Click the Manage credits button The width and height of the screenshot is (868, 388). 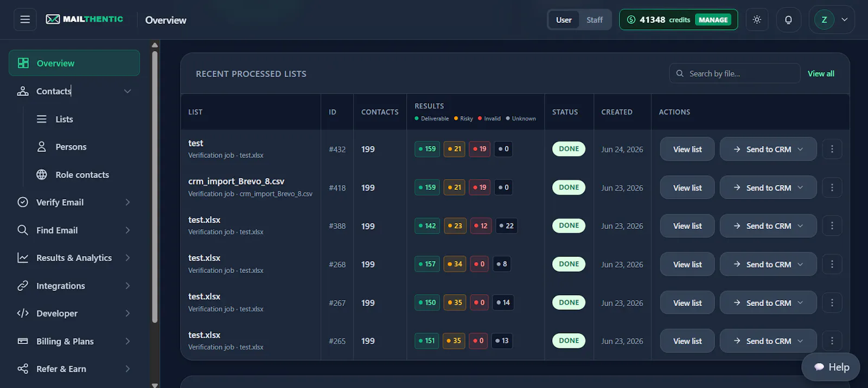[713, 20]
